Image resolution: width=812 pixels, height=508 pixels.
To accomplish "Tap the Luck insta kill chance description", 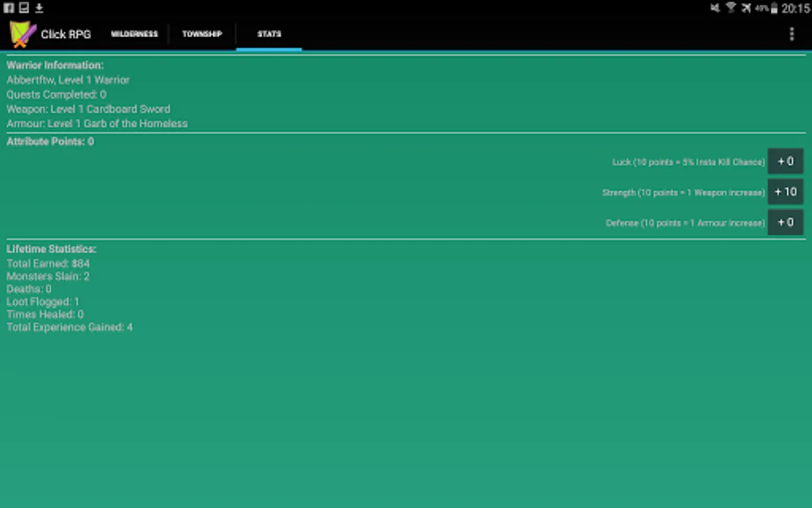I will click(689, 162).
